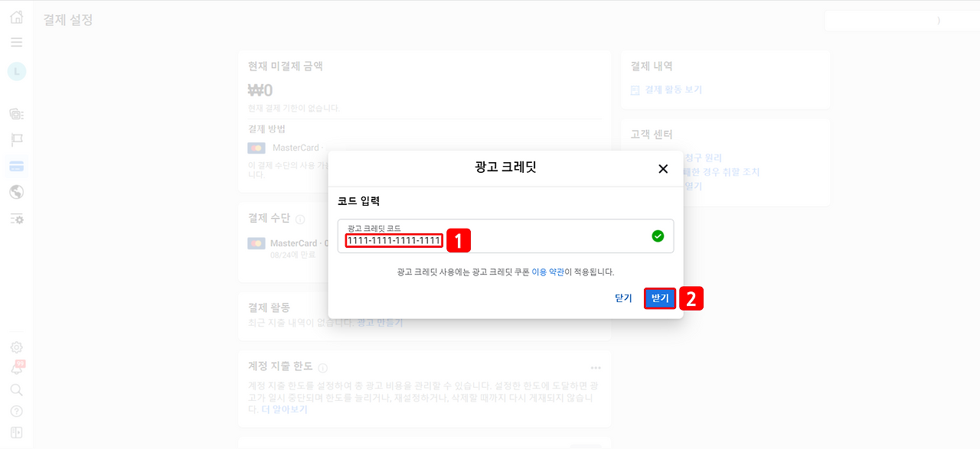Image resolution: width=980 pixels, height=449 pixels.
Task: Click the ad credit code input field
Action: [394, 240]
